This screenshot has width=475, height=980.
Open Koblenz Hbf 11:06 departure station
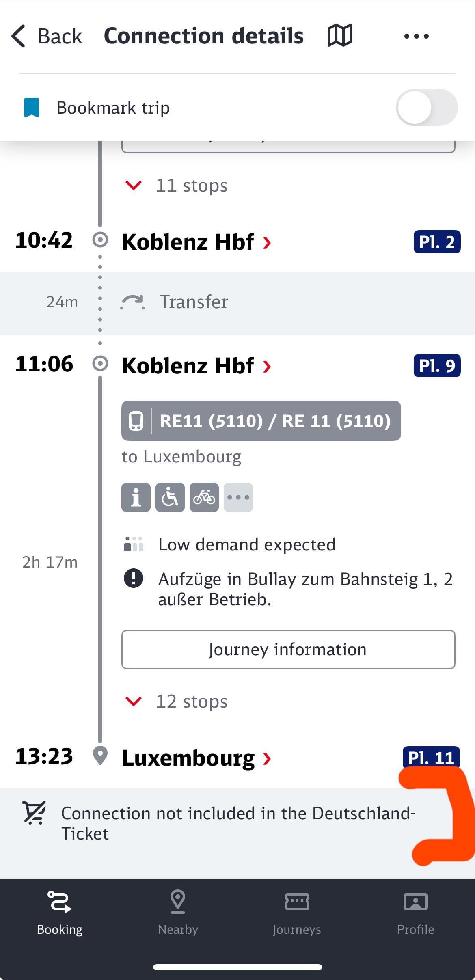click(x=196, y=365)
